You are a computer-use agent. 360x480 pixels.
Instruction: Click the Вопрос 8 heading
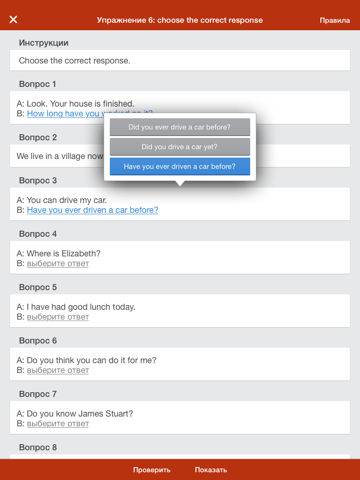tap(38, 447)
